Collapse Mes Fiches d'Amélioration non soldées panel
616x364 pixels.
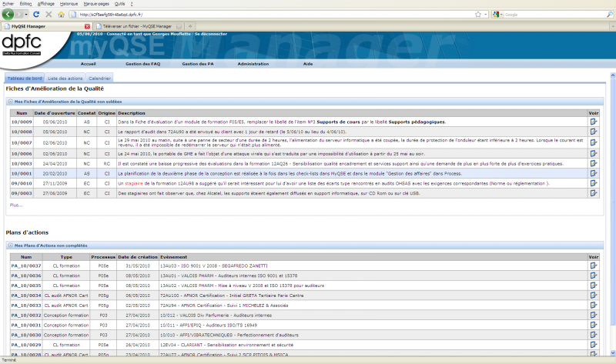pyautogui.click(x=11, y=102)
